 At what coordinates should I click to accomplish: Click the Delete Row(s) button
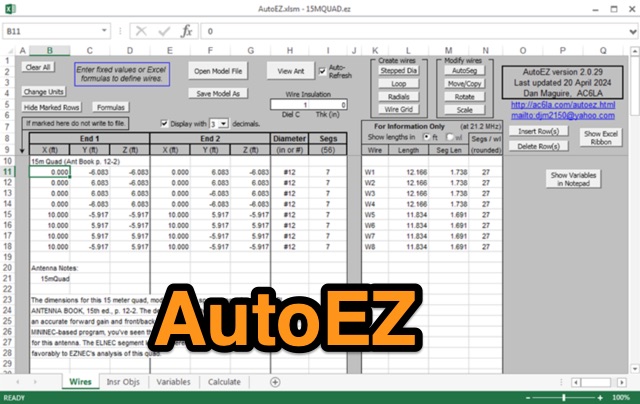tap(538, 146)
